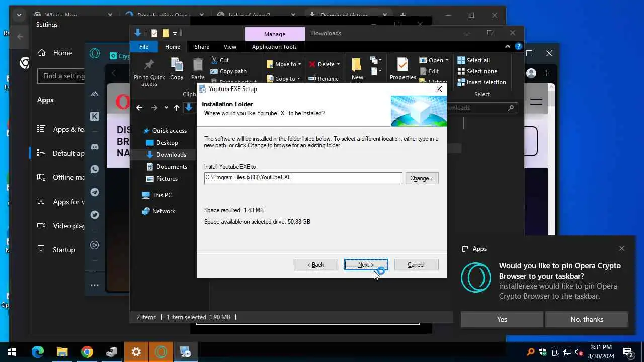Open File Explorer from the taskbar

(62, 352)
